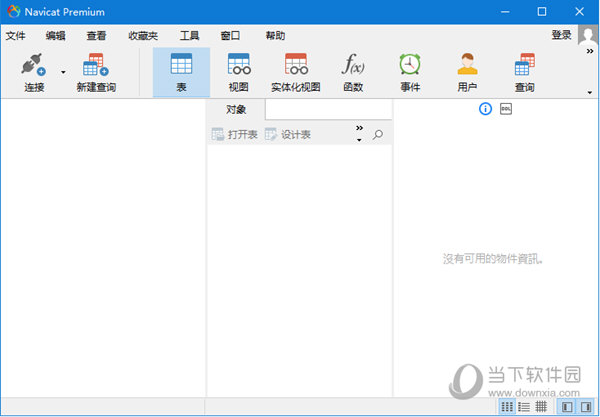The image size is (600, 417).
Task: Click the 设计表 button
Action: 288,135
